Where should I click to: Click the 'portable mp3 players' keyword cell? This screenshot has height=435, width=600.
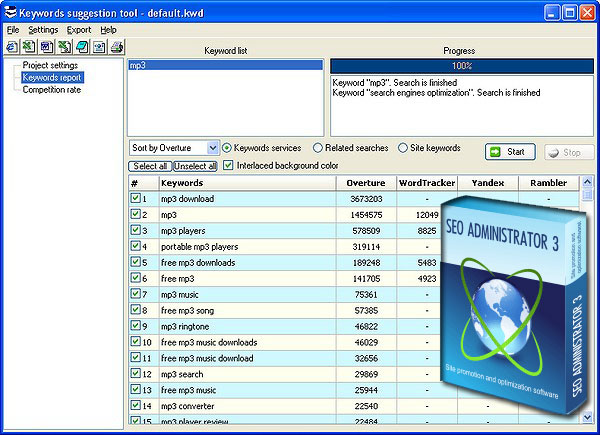pyautogui.click(x=248, y=247)
